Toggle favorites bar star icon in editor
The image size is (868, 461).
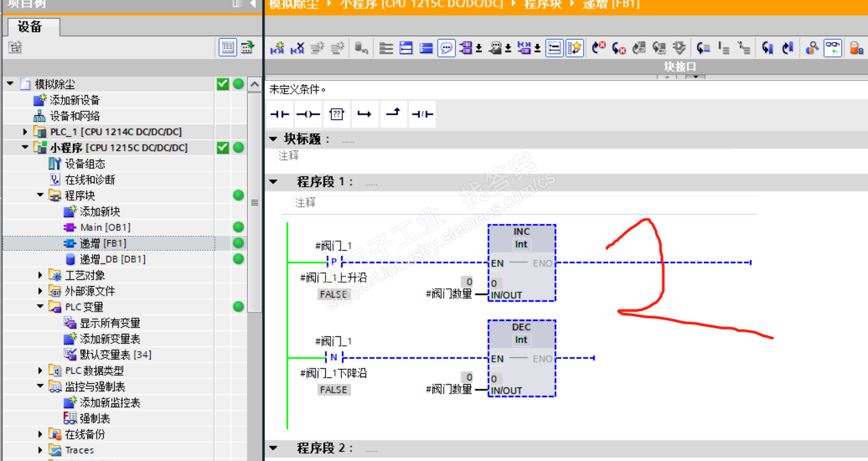click(x=574, y=48)
